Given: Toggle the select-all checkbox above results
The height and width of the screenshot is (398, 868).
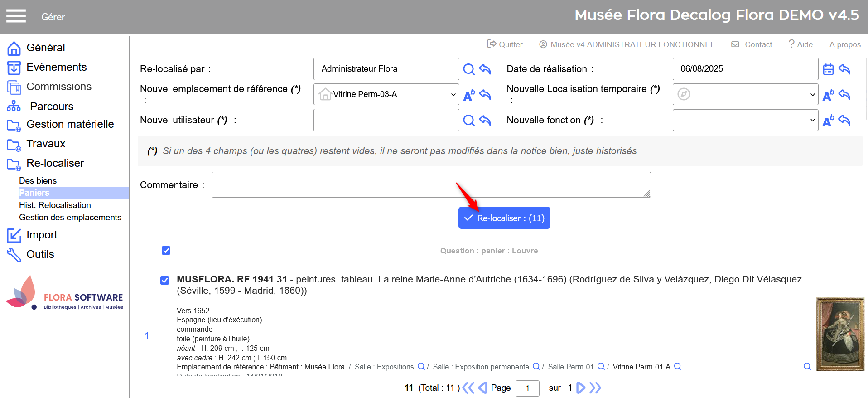Looking at the screenshot, I should [166, 251].
